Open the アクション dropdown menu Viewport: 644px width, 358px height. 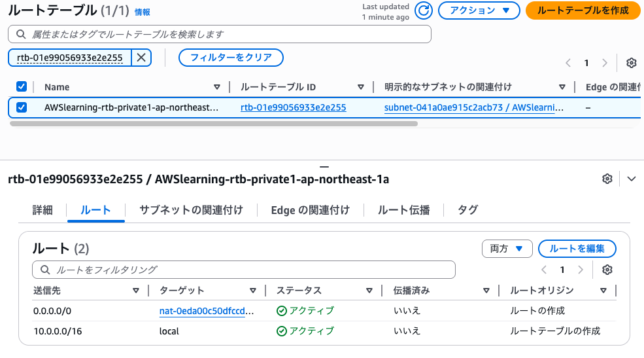click(x=479, y=10)
